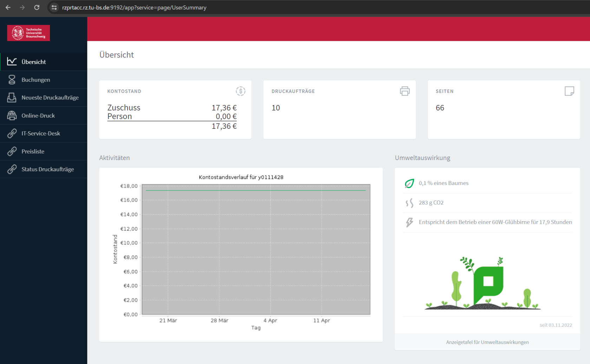Open Anzeigetafel für Umweltauswirkungen link

(487, 342)
